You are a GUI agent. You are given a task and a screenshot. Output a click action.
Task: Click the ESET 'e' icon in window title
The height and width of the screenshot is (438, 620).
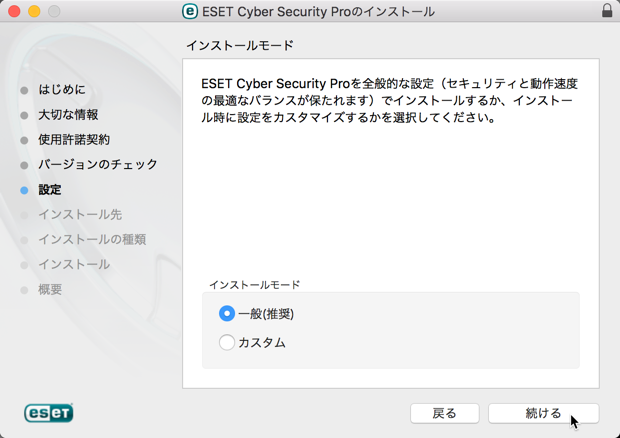pos(190,11)
